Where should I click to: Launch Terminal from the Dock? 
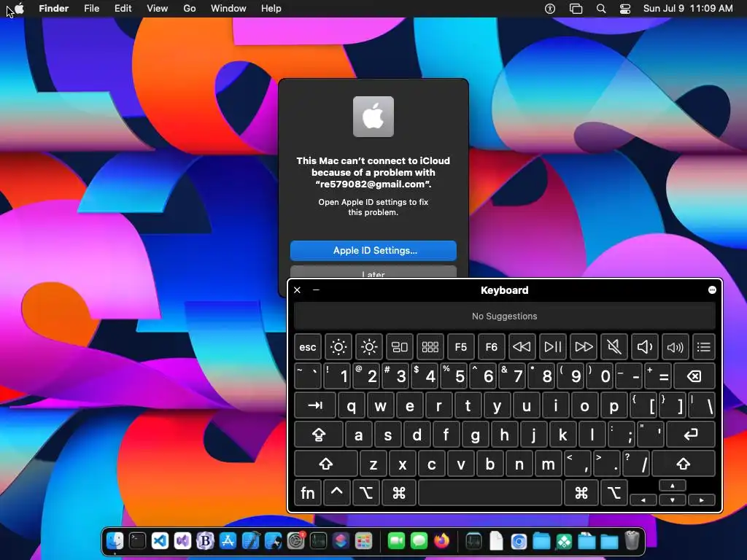(x=137, y=541)
